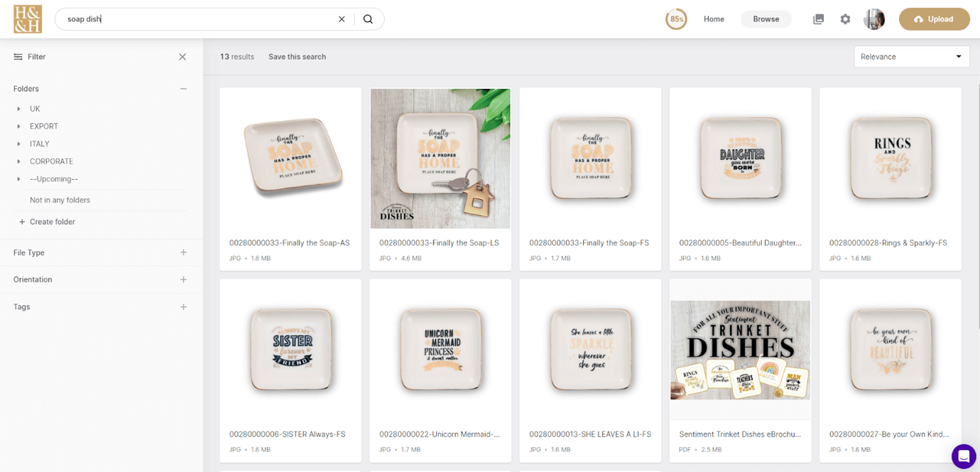The image size is (980, 472).
Task: Click filename 00280000027-Be your Own Kind
Action: coord(889,434)
